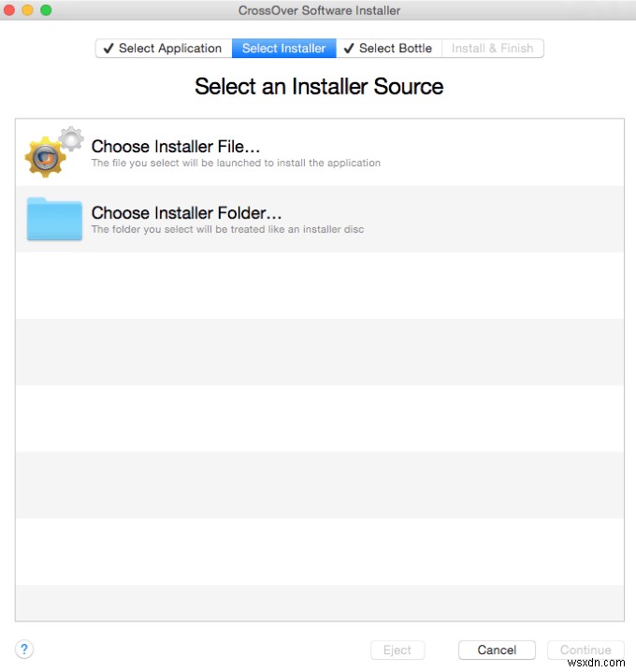Screen dimensions: 636x672
Task: Select the Choose Installer File… text
Action: tap(175, 147)
